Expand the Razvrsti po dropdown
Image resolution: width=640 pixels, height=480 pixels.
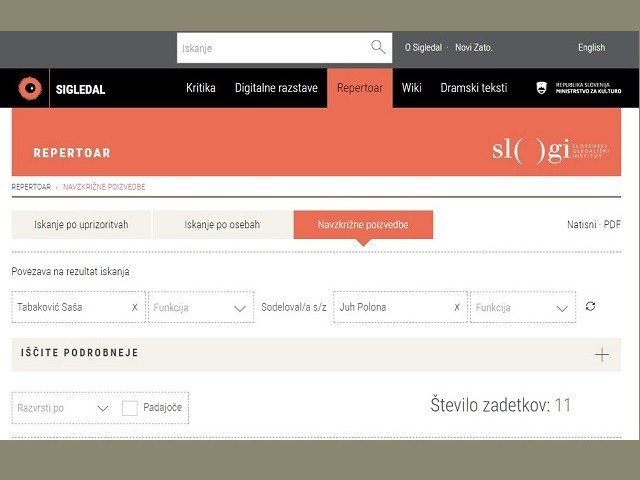pos(62,408)
